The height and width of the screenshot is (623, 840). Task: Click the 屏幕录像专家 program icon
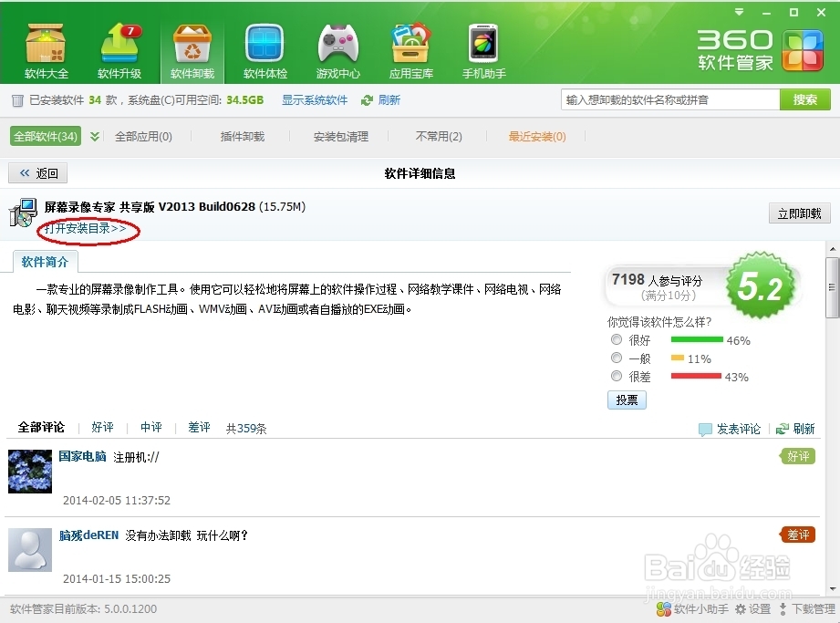pyautogui.click(x=23, y=213)
